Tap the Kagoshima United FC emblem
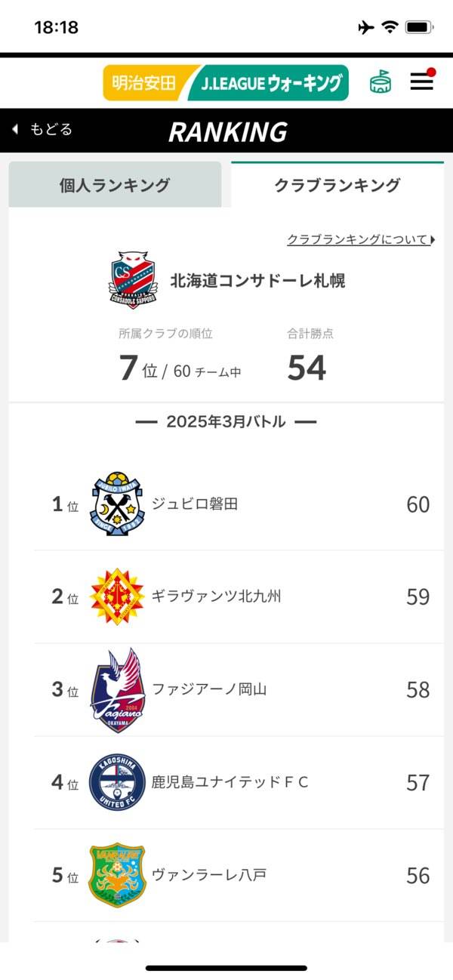This screenshot has height=980, width=453. pyautogui.click(x=116, y=782)
